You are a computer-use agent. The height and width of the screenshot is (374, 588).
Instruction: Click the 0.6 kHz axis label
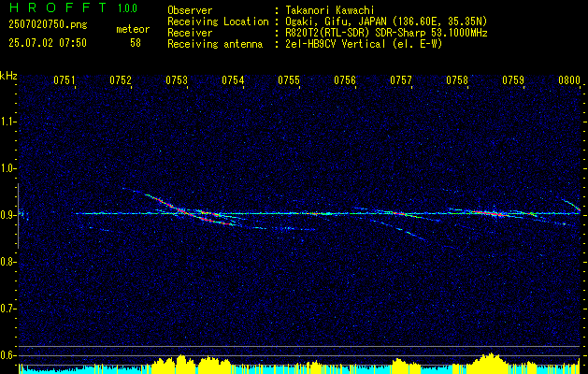point(7,355)
